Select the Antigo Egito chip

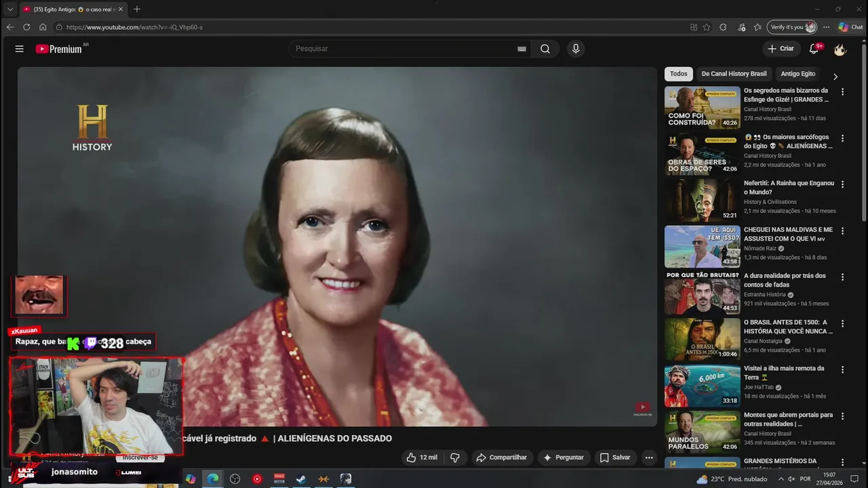(x=797, y=74)
